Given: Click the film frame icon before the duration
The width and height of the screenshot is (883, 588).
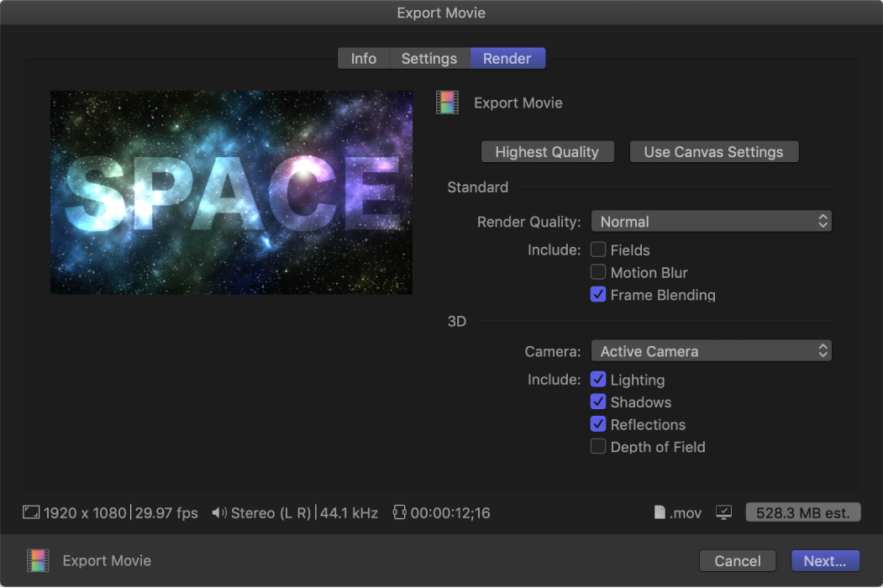Looking at the screenshot, I should coord(398,512).
